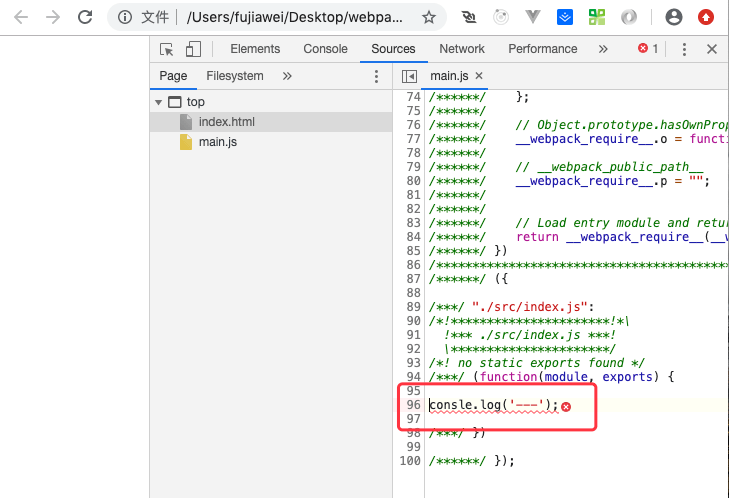This screenshot has width=729, height=498.
Task: Open DevTools customize menu (three dots)
Action: [684, 49]
